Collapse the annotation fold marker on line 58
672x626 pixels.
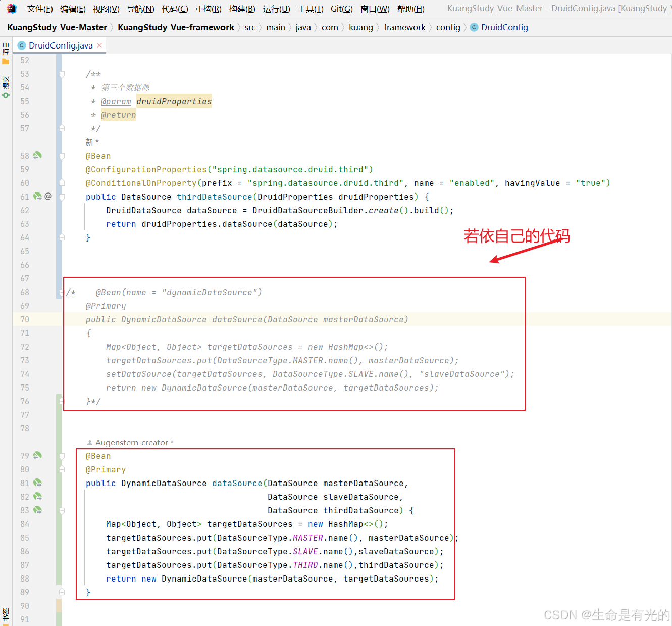[x=62, y=156]
